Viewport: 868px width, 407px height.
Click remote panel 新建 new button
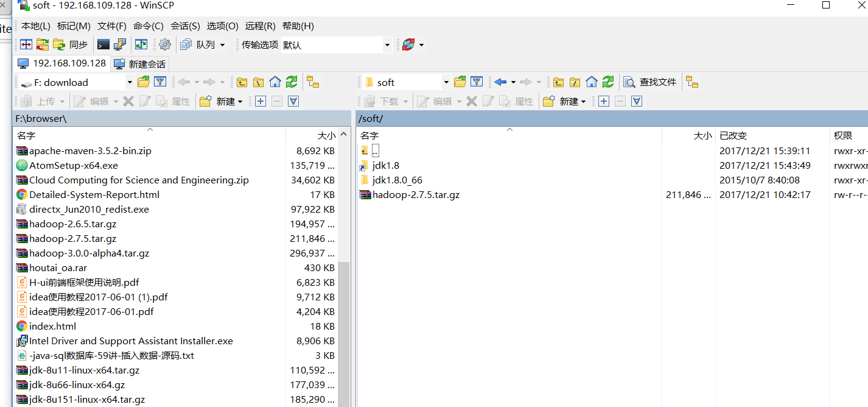565,101
